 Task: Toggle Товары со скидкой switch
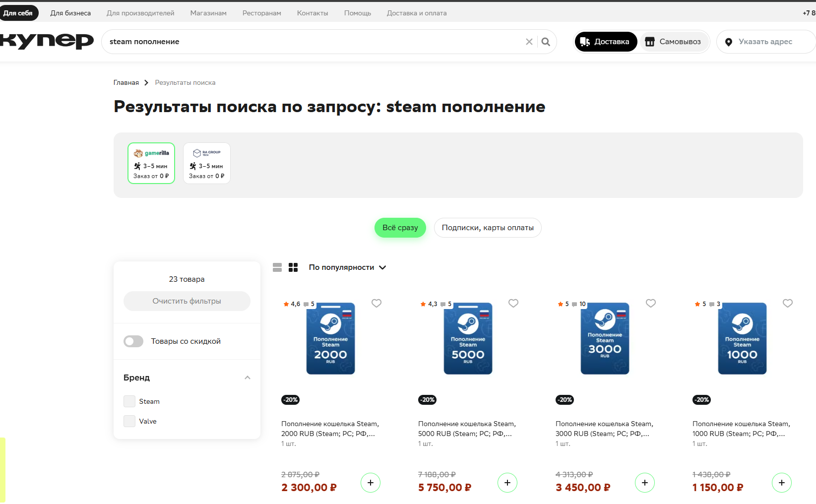click(x=133, y=341)
